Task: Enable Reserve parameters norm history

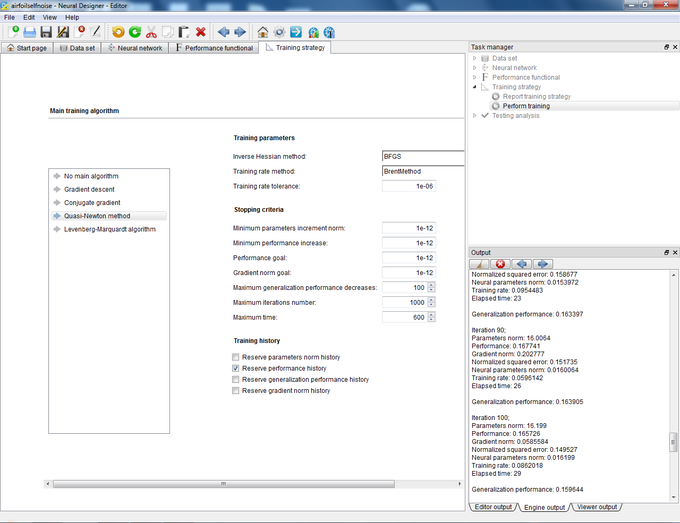Action: click(235, 357)
